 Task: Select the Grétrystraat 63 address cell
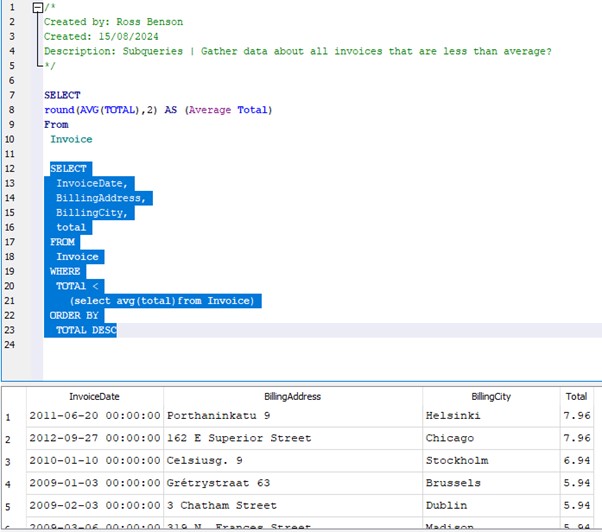pos(218,483)
